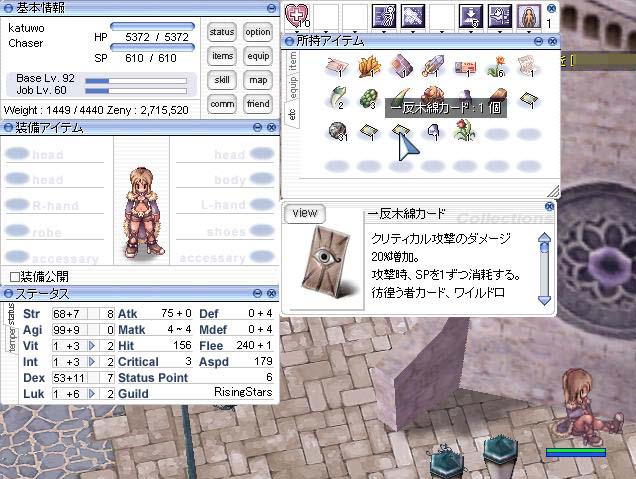Select the red ticket item in inventory
The image size is (636, 479).
(x=465, y=67)
